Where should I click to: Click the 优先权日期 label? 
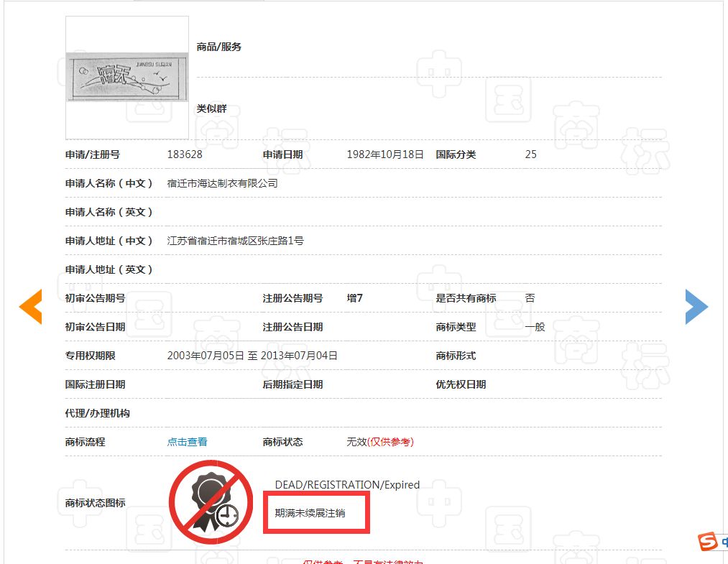461,384
